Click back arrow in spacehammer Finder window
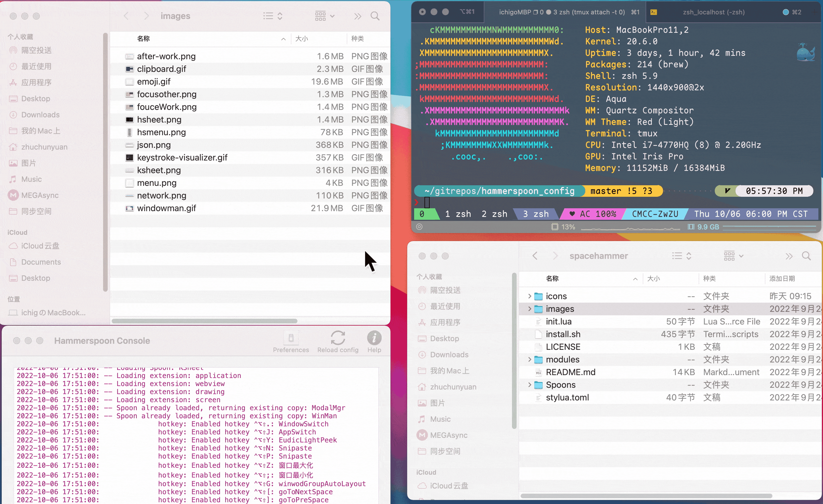Image resolution: width=823 pixels, height=504 pixels. click(535, 256)
